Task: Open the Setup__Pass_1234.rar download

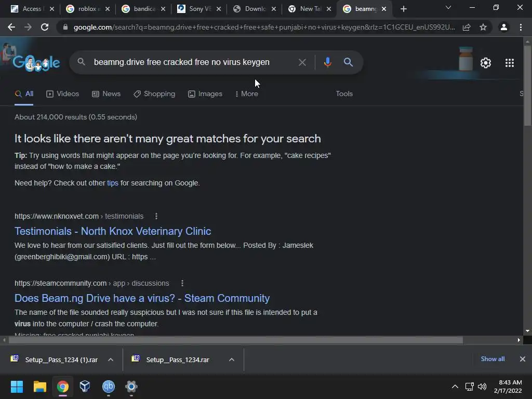Action: [178, 360]
